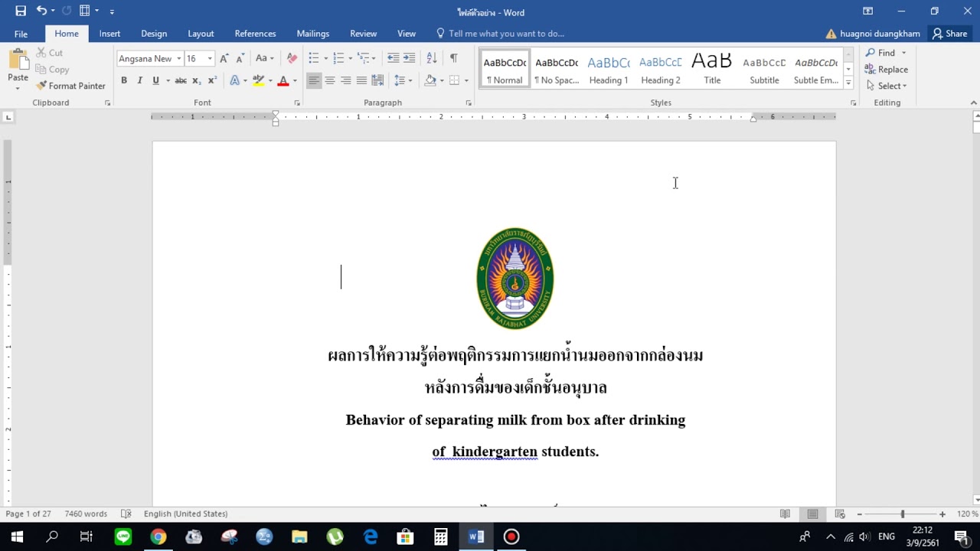Viewport: 980px width, 551px height.
Task: Select Center paragraph alignment
Action: [330, 80]
